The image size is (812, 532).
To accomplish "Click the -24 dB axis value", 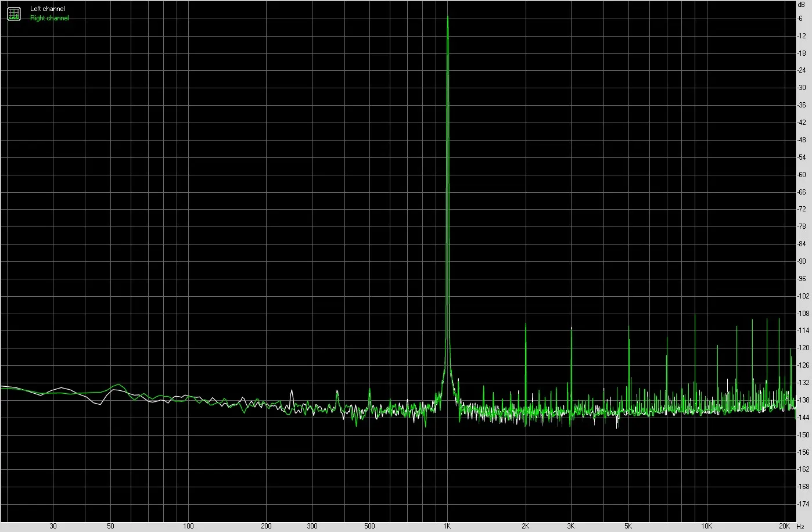I will click(x=802, y=70).
